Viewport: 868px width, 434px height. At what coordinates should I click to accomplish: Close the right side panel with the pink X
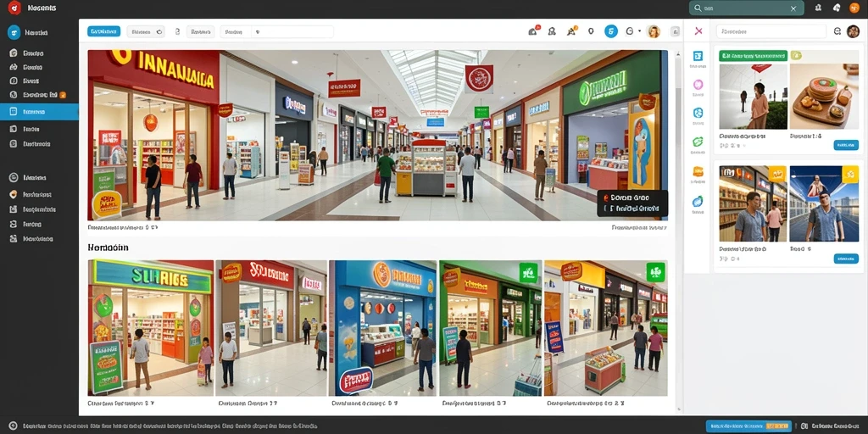coord(698,31)
